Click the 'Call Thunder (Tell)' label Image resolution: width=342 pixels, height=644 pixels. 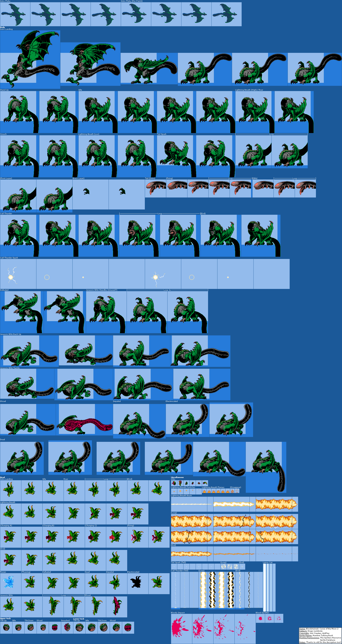tap(180, 571)
